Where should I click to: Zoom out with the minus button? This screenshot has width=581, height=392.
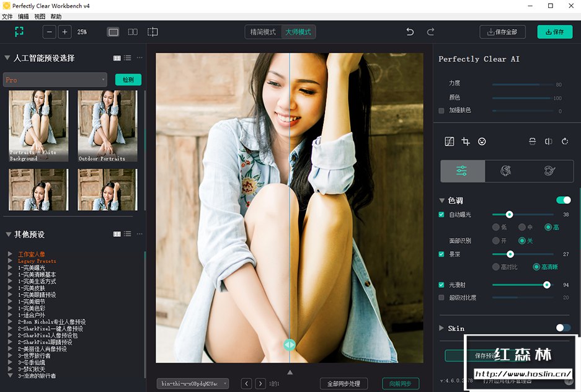pyautogui.click(x=49, y=32)
